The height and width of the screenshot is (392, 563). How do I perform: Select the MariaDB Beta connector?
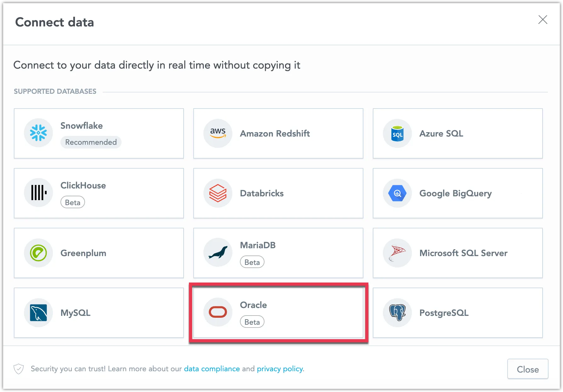tap(278, 253)
